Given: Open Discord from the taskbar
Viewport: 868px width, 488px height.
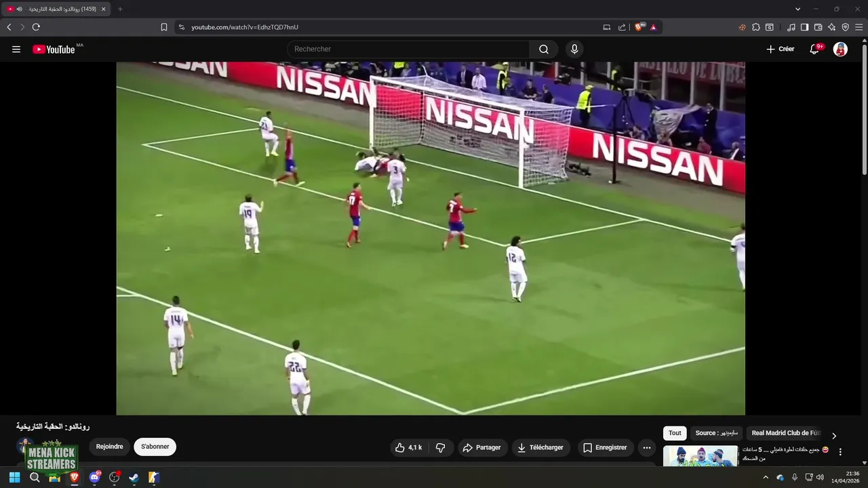Looking at the screenshot, I should (x=94, y=477).
